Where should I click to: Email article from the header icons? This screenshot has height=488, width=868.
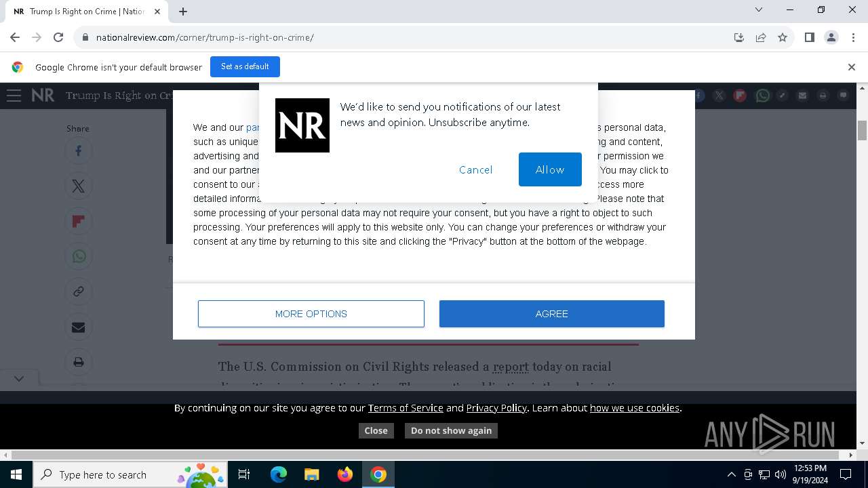click(x=802, y=96)
